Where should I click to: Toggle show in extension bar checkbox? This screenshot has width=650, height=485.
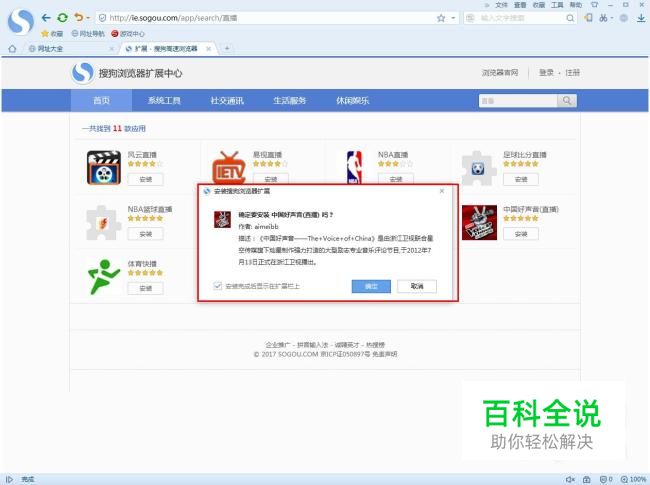pos(218,286)
